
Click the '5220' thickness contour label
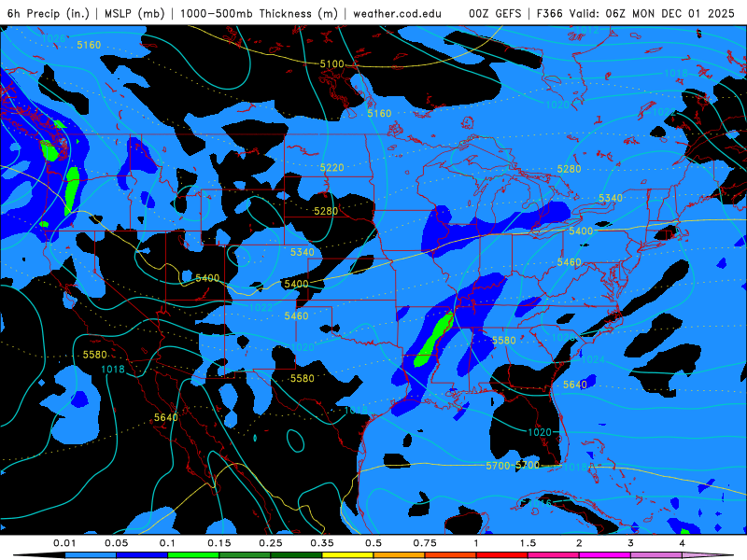[331, 168]
